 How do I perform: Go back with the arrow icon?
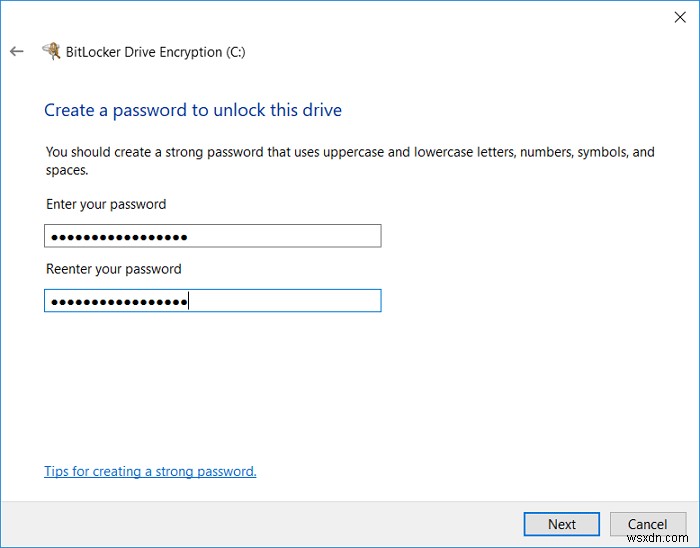tap(17, 51)
